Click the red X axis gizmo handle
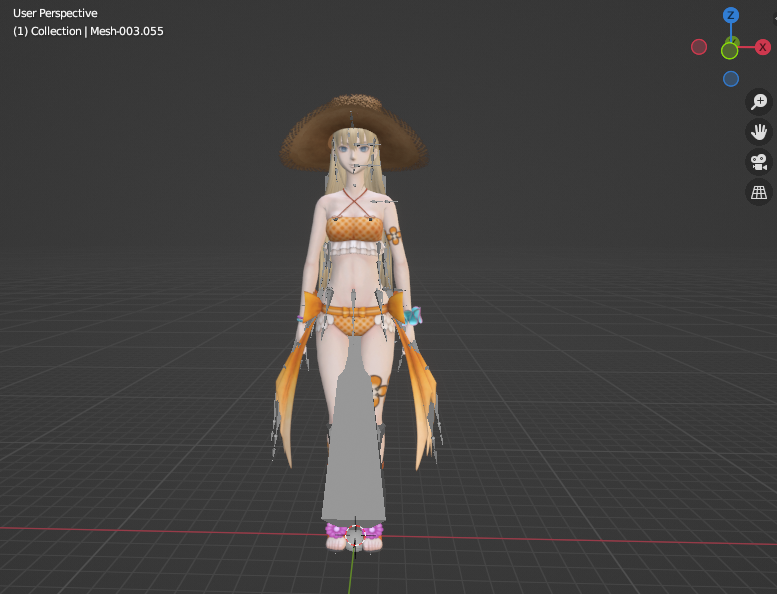The height and width of the screenshot is (594, 777). click(762, 47)
